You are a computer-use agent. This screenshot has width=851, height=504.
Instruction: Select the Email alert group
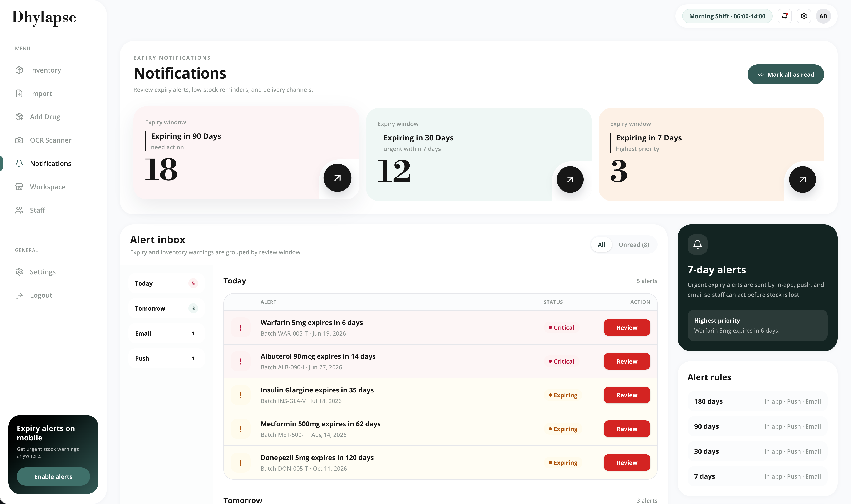[x=166, y=333]
